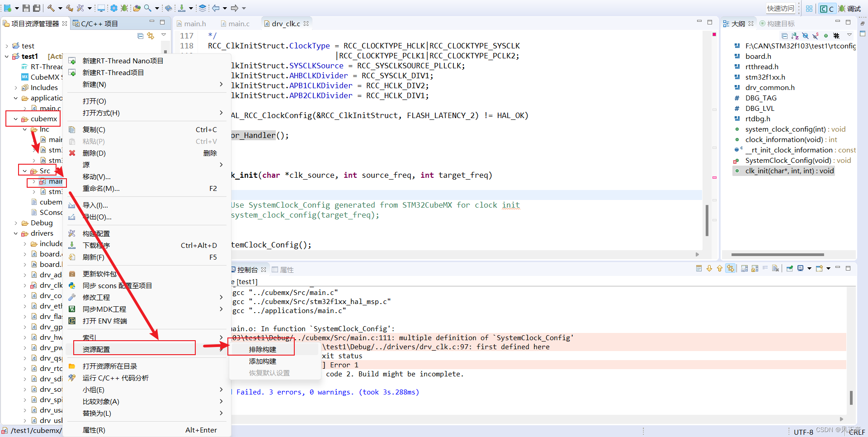Click the red X delete icon in context menu
The height and width of the screenshot is (437, 868).
tap(72, 153)
